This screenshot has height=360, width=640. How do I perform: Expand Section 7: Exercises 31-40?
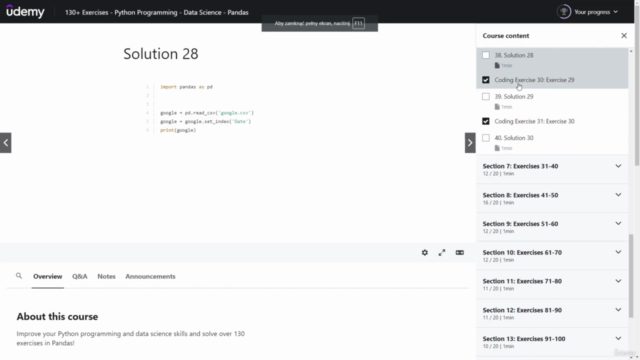[x=552, y=169]
